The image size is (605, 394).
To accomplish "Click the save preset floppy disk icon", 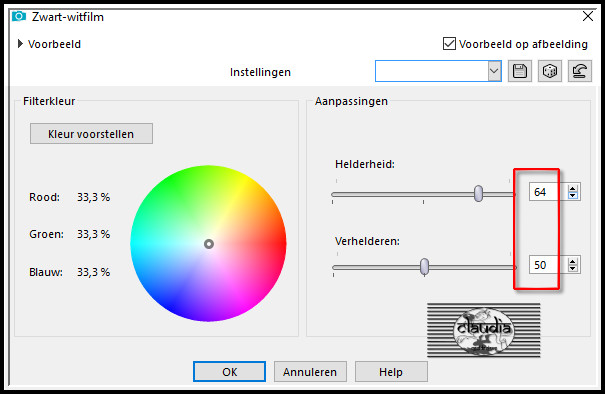I will coord(520,71).
